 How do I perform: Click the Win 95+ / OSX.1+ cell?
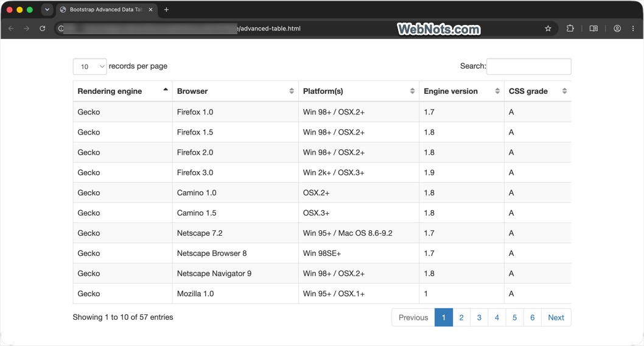coord(359,294)
